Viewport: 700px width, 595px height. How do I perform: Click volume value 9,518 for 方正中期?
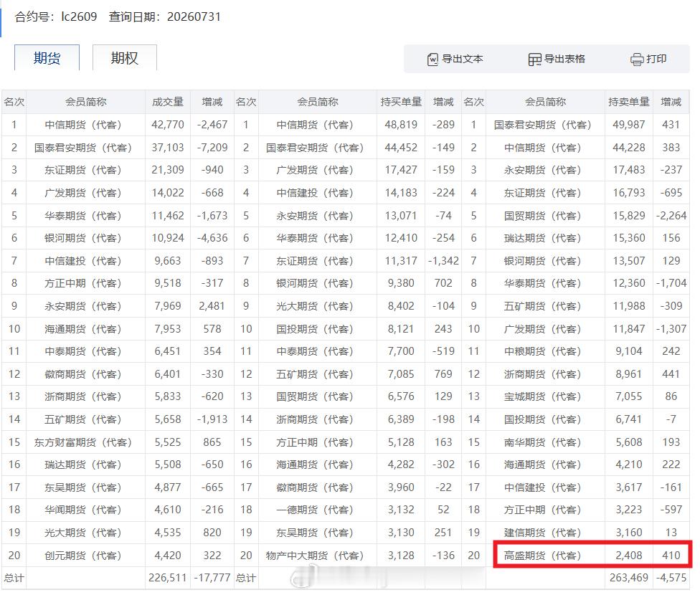pos(168,283)
